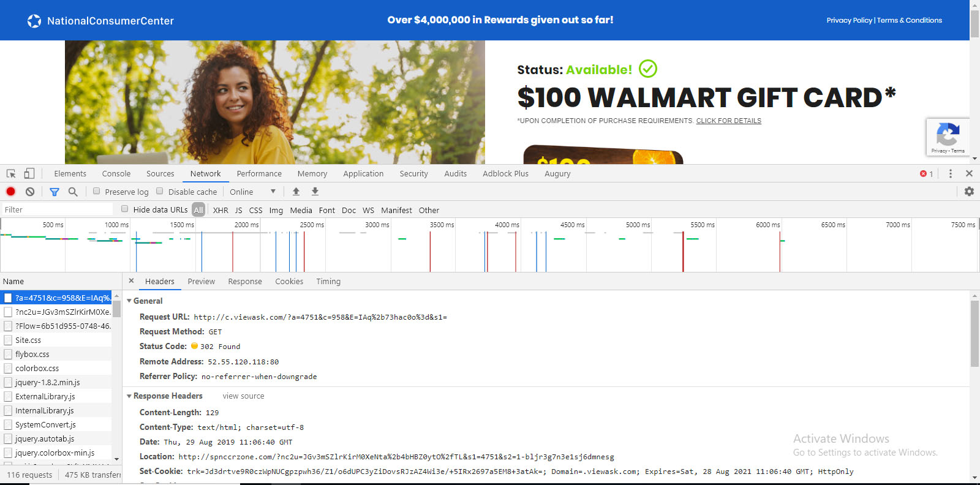
Task: Click the red error count badge
Action: [x=926, y=174]
